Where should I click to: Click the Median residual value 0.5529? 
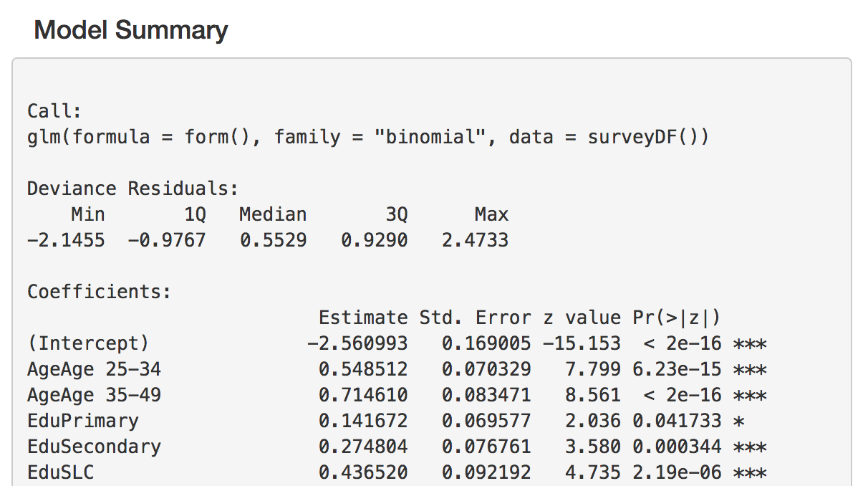273,240
